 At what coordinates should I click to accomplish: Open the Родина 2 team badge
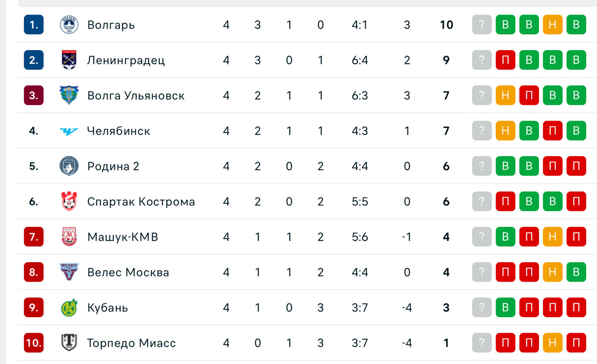(69, 166)
